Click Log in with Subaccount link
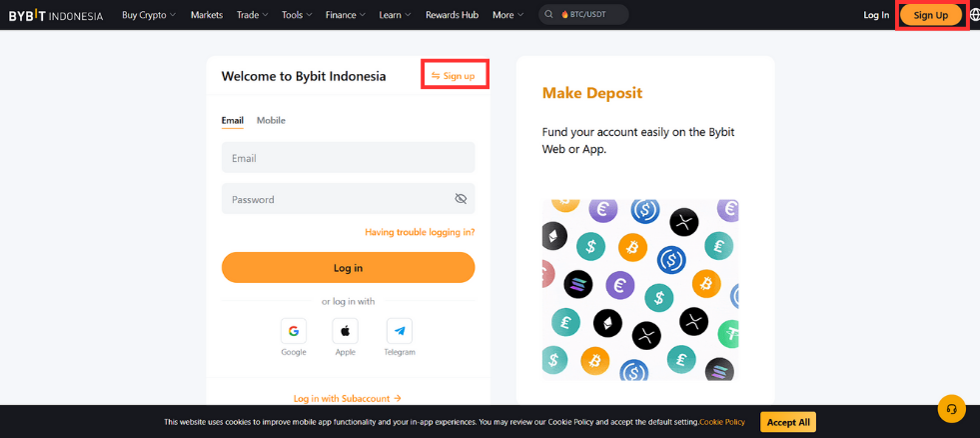980x438 pixels. [x=348, y=398]
